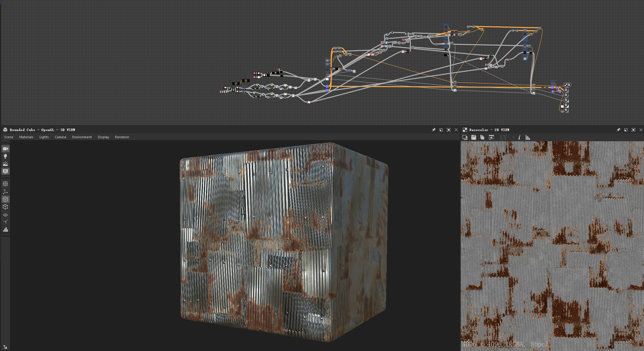This screenshot has width=644, height=351.
Task: Copy the 2D view image to clipboard
Action: click(x=482, y=137)
